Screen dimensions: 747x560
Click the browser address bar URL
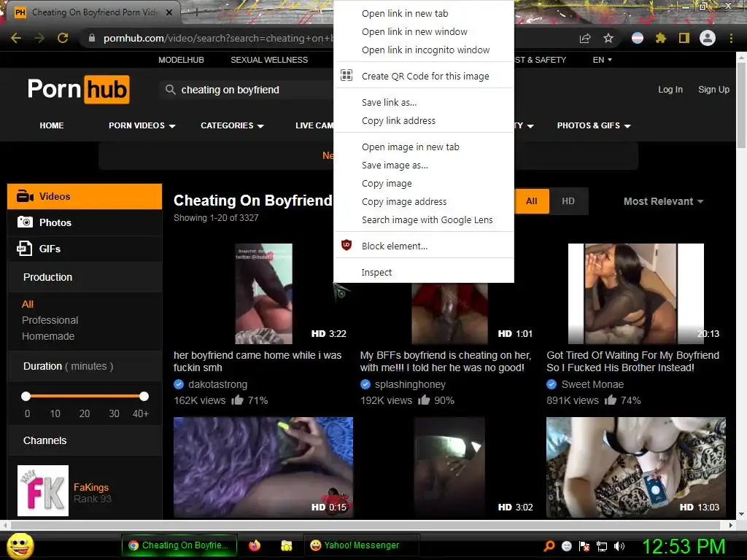click(218, 38)
